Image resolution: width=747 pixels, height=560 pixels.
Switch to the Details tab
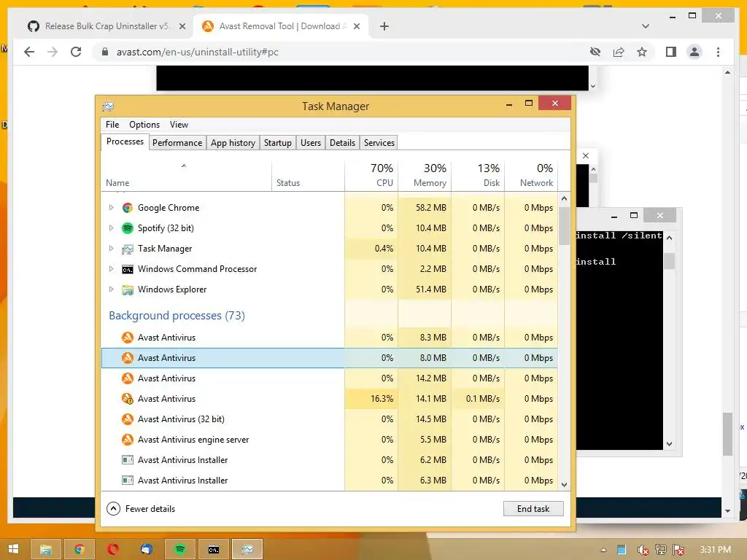pyautogui.click(x=343, y=143)
